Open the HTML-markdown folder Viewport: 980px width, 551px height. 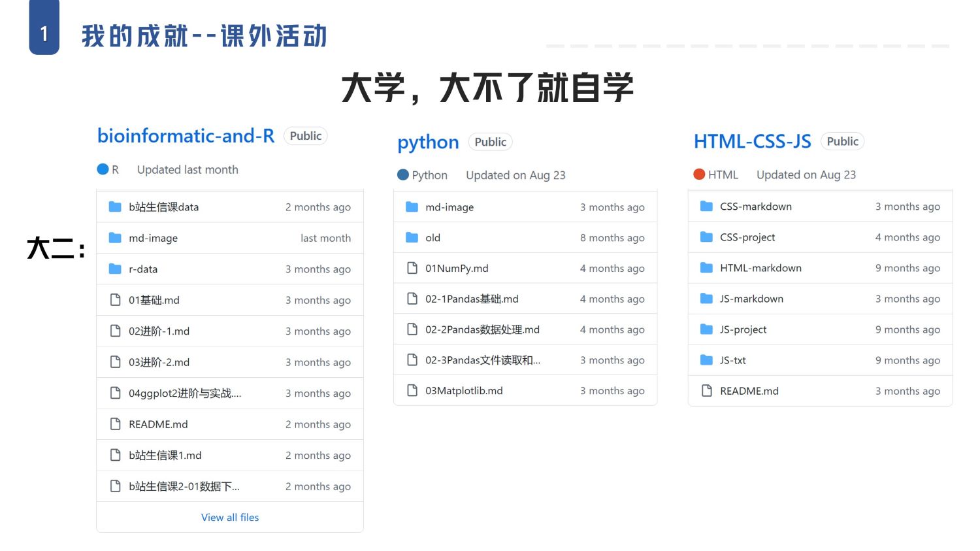(760, 268)
